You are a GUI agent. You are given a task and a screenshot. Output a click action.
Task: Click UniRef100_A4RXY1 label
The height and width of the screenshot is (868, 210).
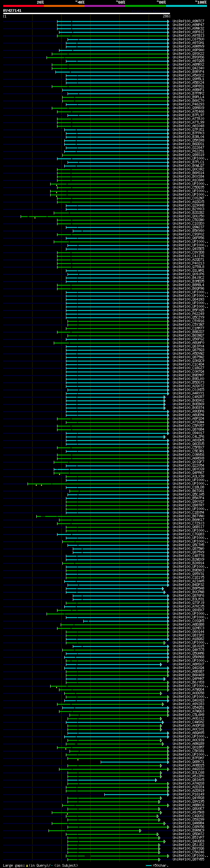[188, 393]
